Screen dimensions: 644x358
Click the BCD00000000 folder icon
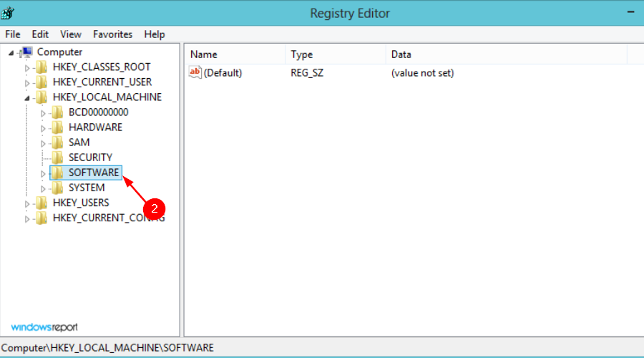coord(57,112)
